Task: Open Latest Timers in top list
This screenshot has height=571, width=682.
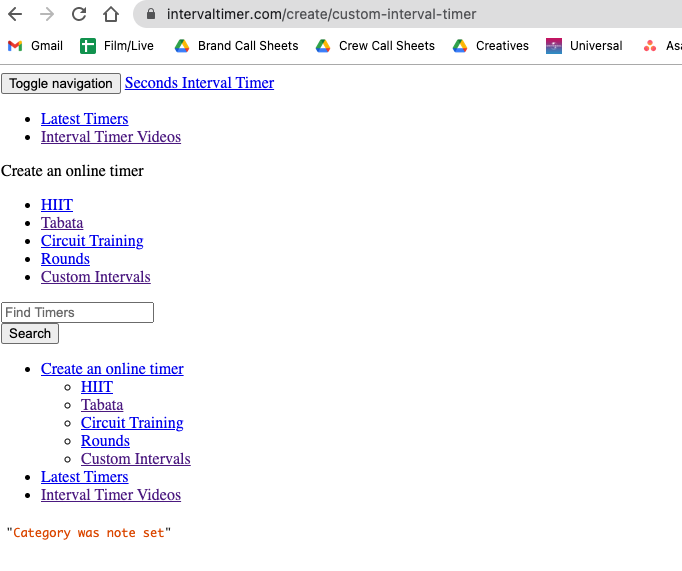Action: (x=84, y=119)
